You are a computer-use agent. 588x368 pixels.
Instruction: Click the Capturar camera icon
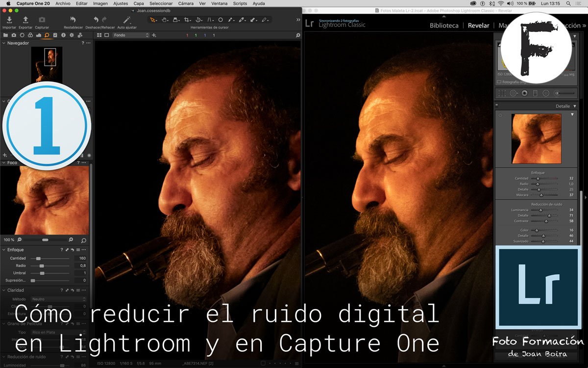[x=42, y=20]
